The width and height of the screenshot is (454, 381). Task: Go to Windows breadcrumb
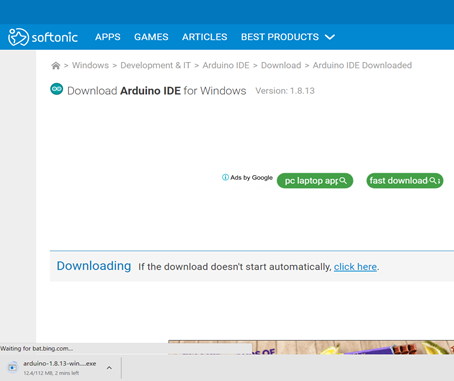pos(90,65)
